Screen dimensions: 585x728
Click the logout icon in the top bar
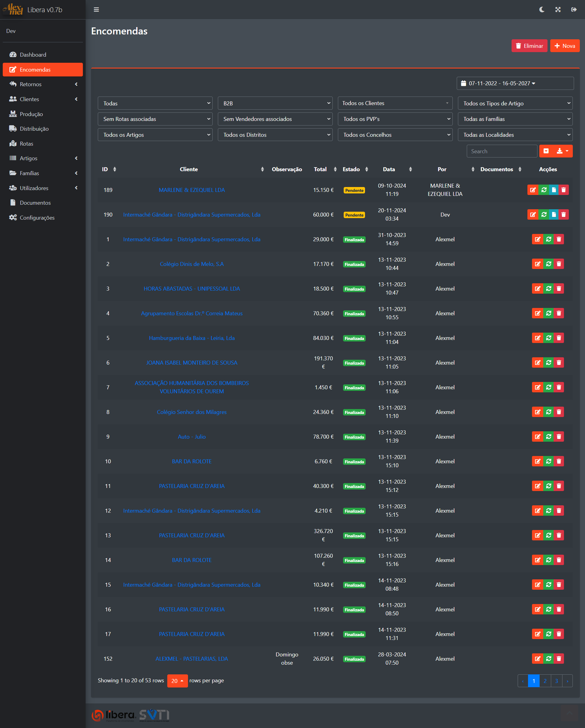coord(573,9)
